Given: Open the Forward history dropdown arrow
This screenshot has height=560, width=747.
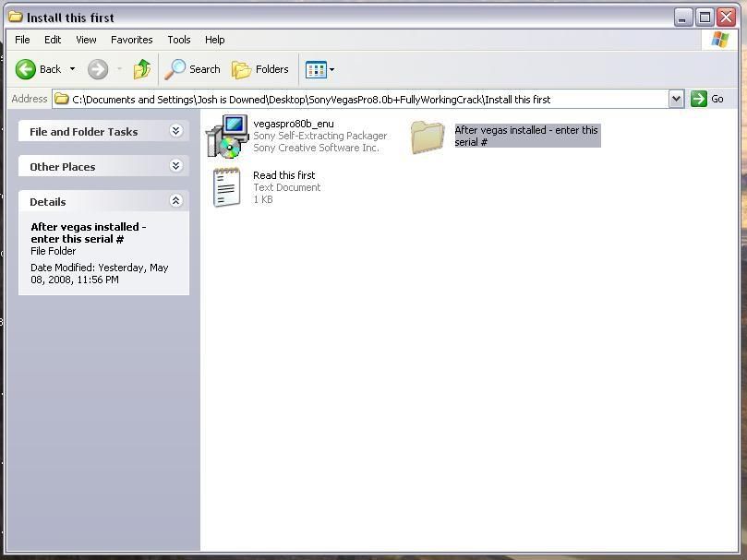Looking at the screenshot, I should pos(120,69).
